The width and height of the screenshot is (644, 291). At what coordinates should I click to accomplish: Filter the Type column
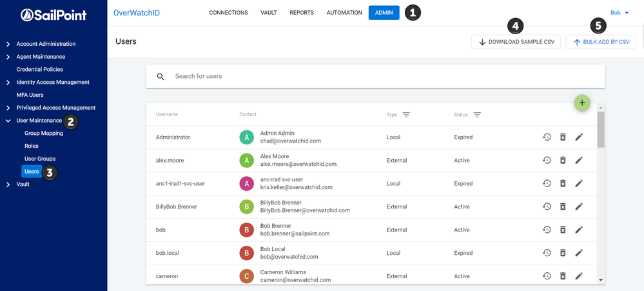click(406, 115)
